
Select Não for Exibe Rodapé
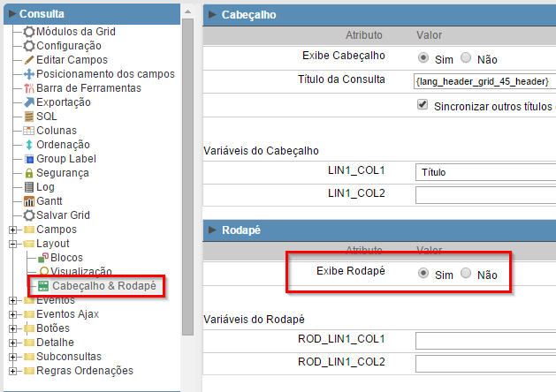click(467, 274)
